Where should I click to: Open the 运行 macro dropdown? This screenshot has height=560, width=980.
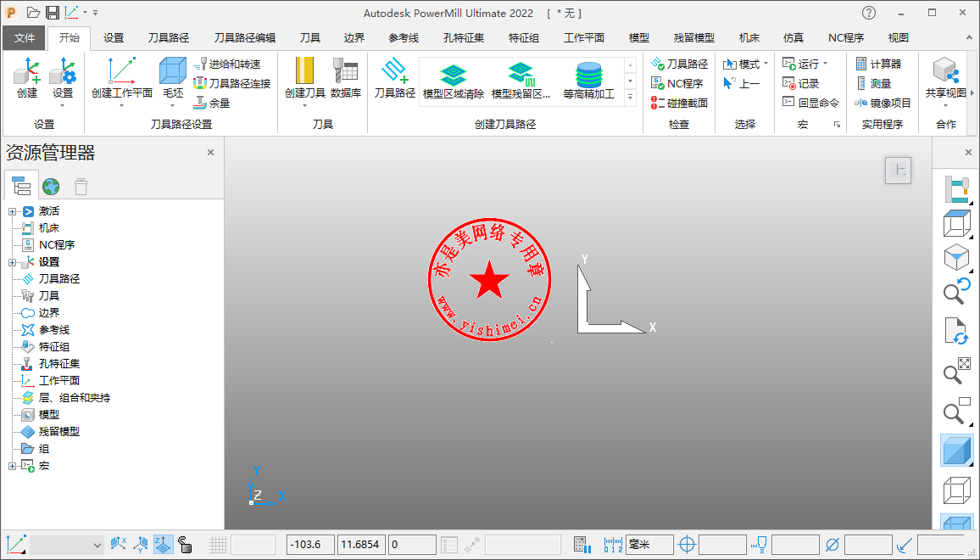(826, 64)
